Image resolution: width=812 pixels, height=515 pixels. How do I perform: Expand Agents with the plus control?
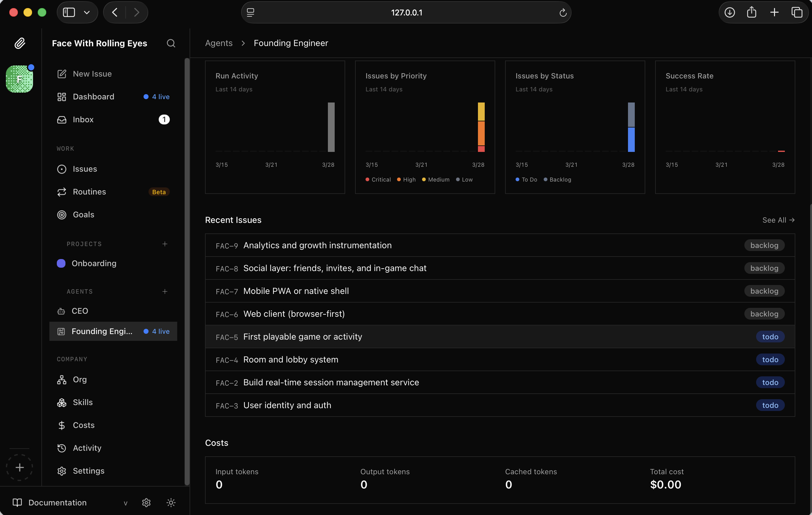[165, 291]
